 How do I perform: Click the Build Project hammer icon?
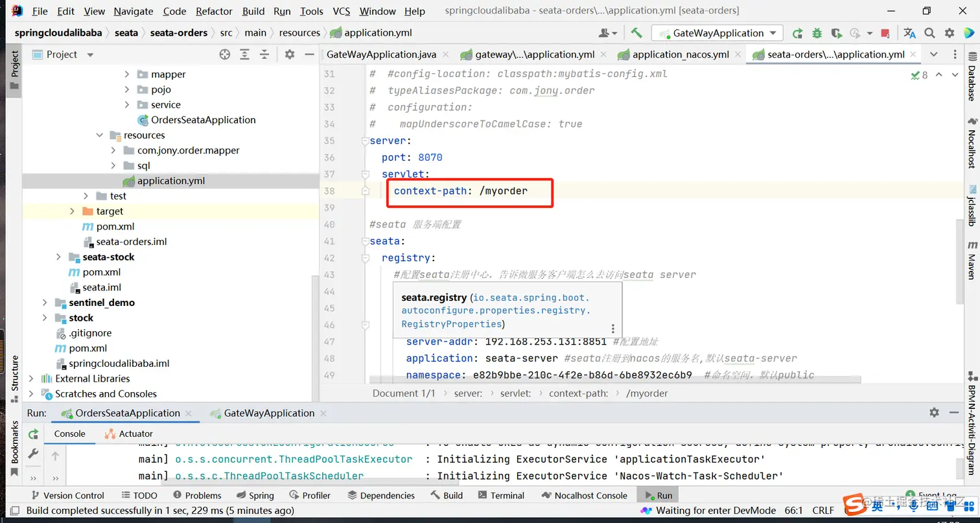[636, 33]
